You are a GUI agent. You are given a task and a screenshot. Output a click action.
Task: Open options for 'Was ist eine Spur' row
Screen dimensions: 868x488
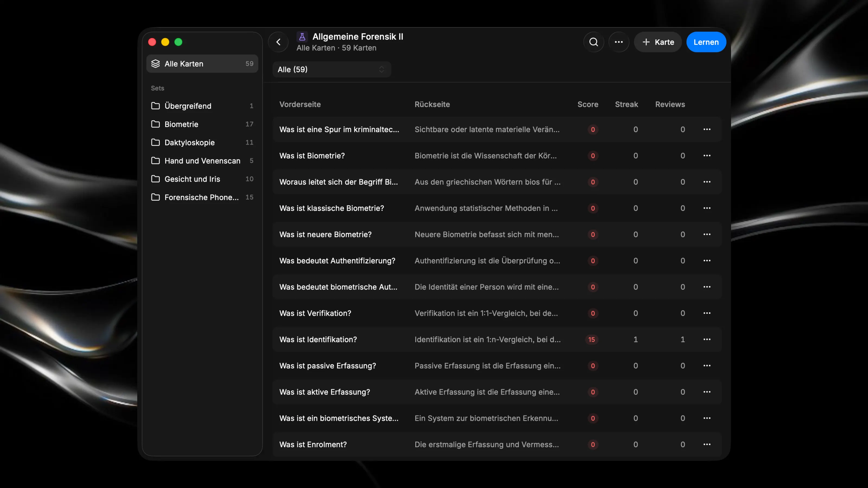pyautogui.click(x=707, y=129)
